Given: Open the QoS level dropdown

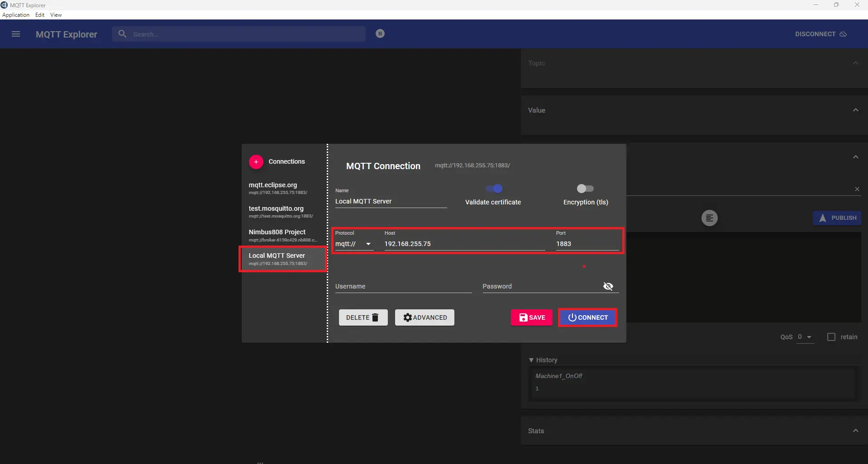Looking at the screenshot, I should click(x=805, y=337).
